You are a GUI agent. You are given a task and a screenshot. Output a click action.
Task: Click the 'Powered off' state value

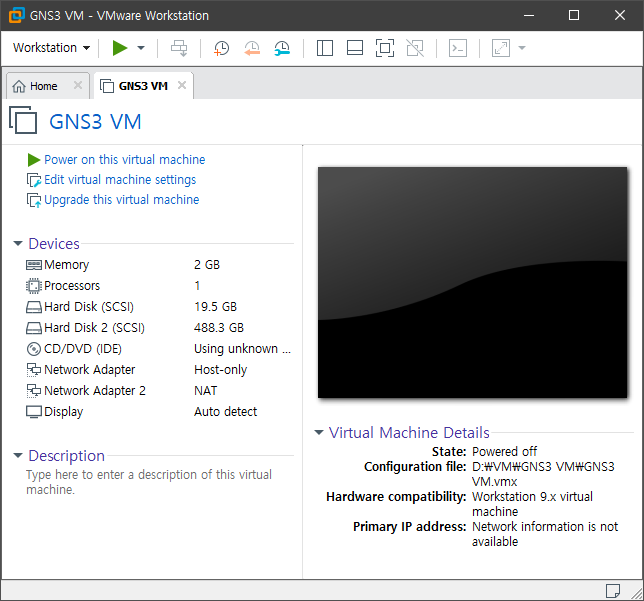click(504, 451)
